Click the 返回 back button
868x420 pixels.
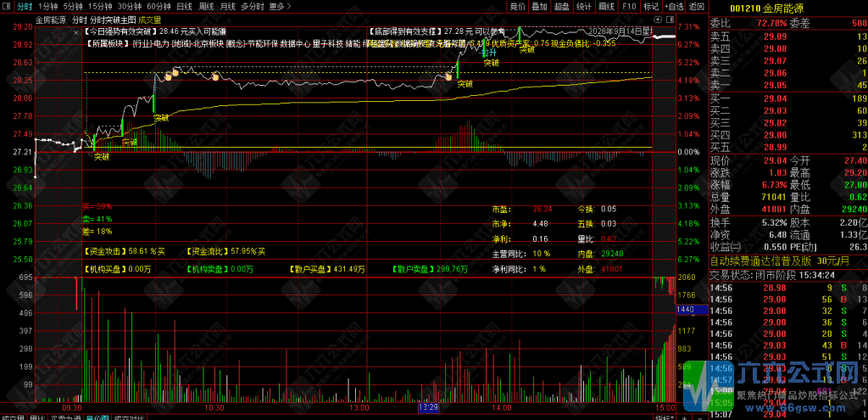point(697,7)
